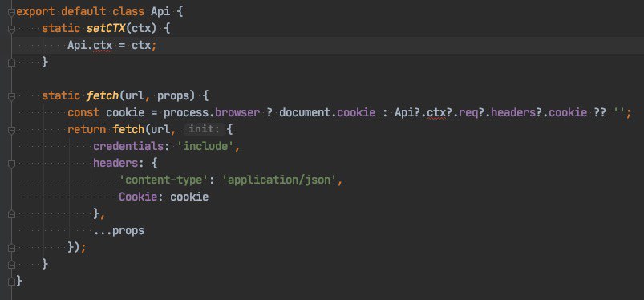Collapse the fold marker beside "static setCTX(ctx)"

point(11,29)
